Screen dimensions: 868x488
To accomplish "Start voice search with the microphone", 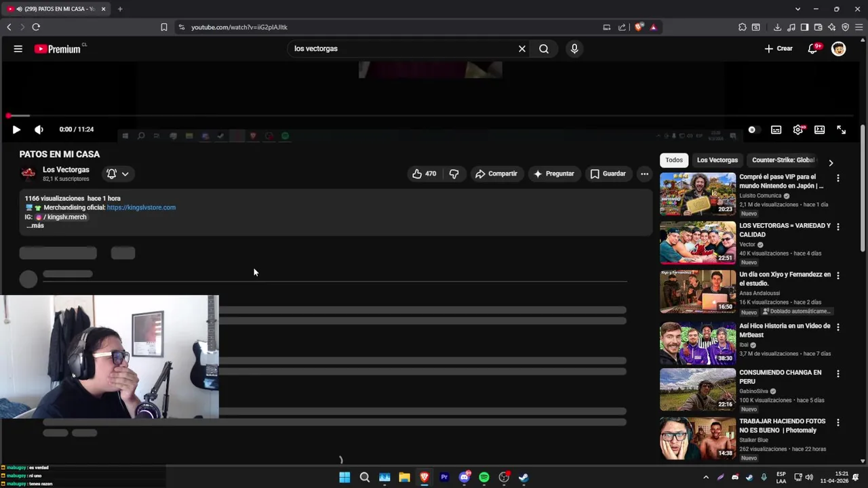I will (x=574, y=49).
